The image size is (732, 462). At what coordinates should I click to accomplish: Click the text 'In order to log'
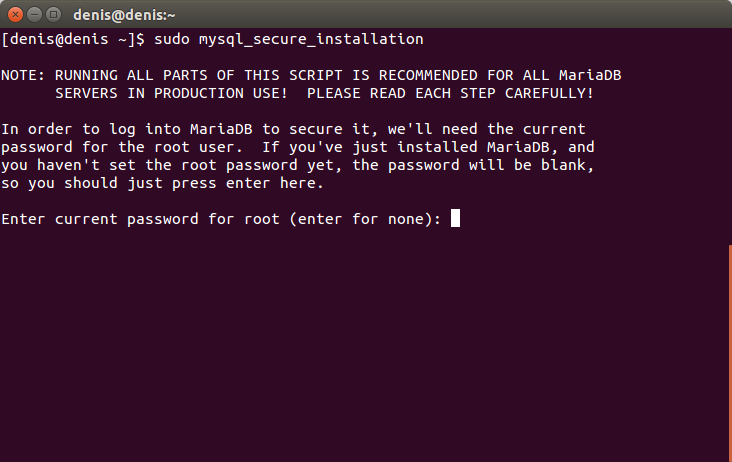pos(68,129)
